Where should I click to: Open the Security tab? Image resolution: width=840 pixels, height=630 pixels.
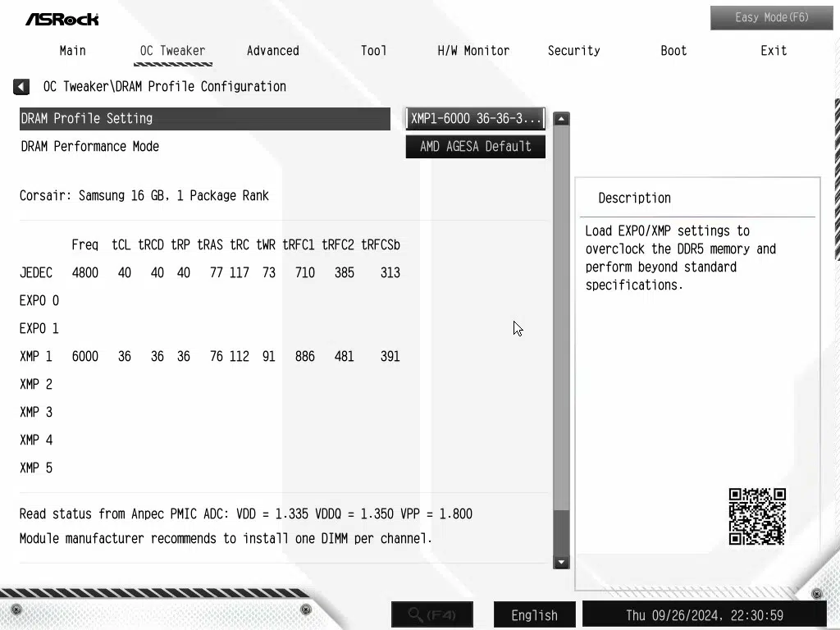(573, 51)
